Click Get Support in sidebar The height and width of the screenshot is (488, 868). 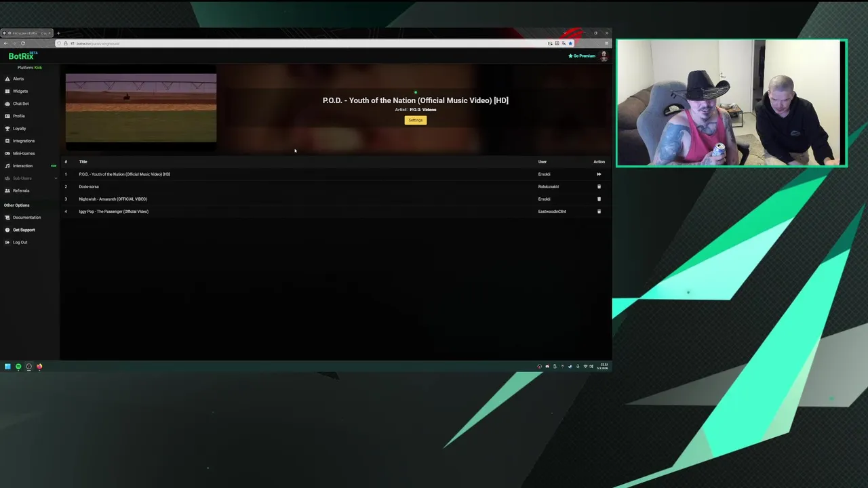24,230
